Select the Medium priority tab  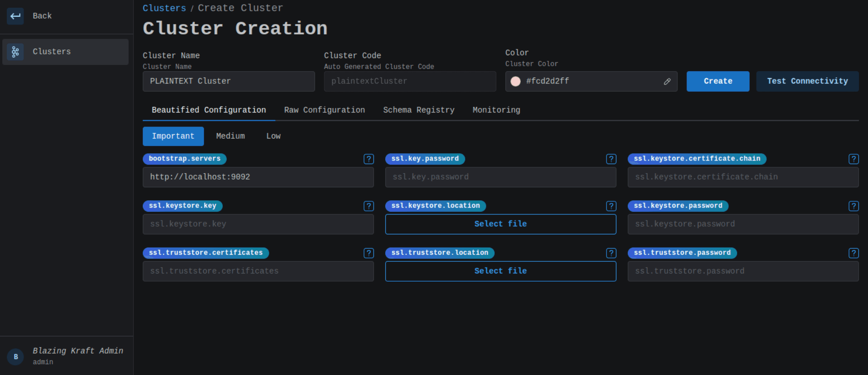[x=230, y=136]
